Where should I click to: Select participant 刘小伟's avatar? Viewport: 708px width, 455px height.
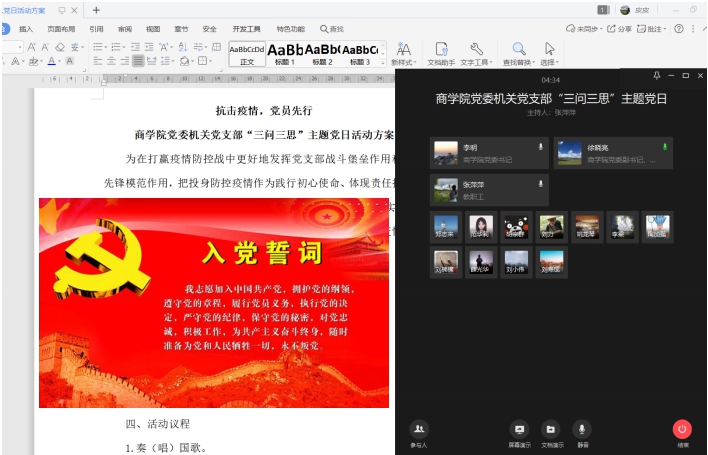click(516, 262)
